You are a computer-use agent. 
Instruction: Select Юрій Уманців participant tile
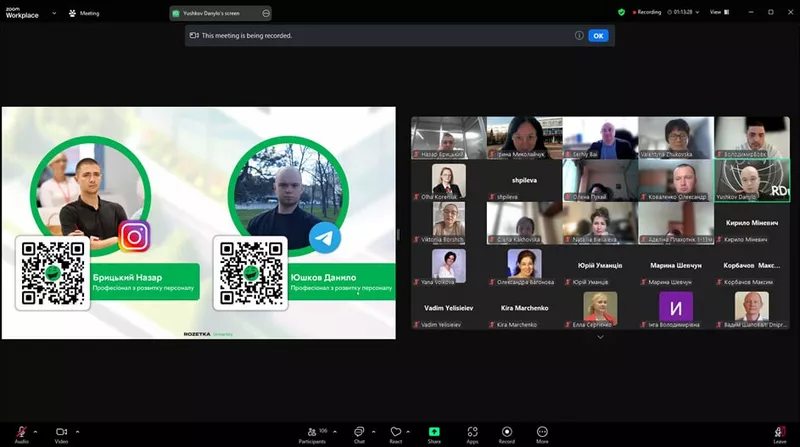(600, 265)
